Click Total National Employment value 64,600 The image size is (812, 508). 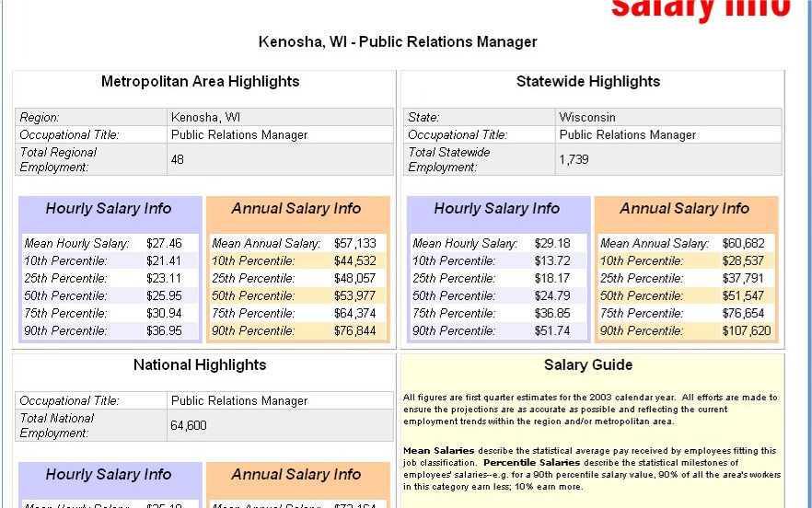188,426
